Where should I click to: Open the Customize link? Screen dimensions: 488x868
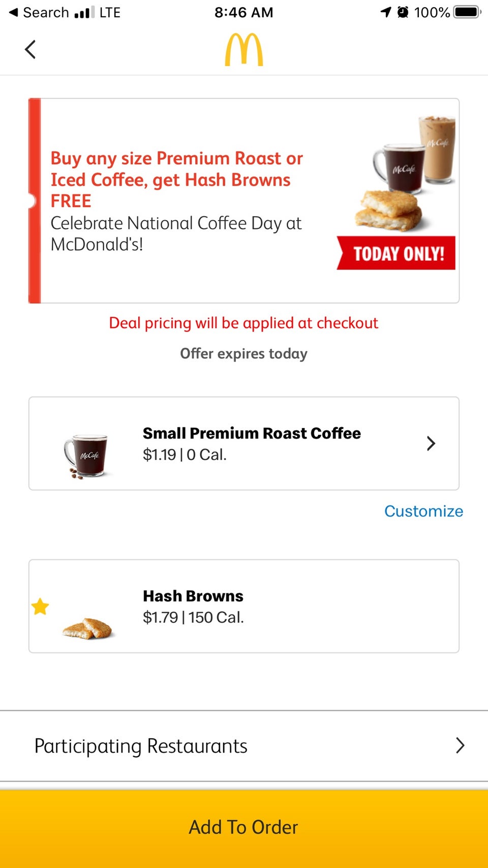point(423,511)
